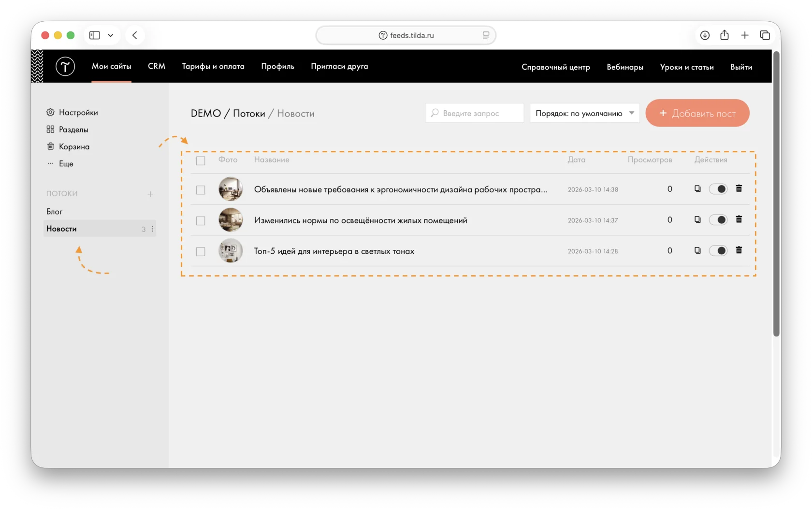Check the box for Топ-5 идей post
Image resolution: width=812 pixels, height=509 pixels.
pyautogui.click(x=201, y=252)
